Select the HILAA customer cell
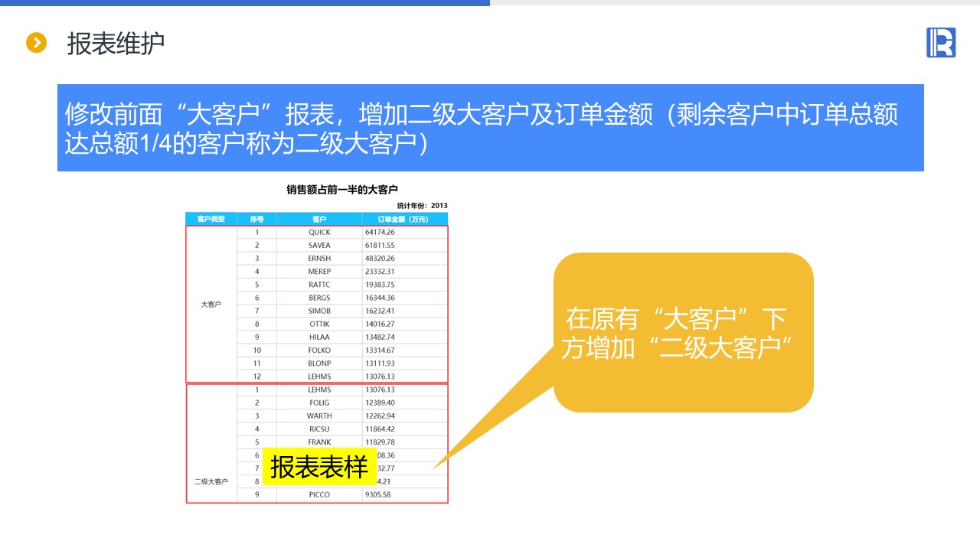This screenshot has width=980, height=551. [319, 337]
